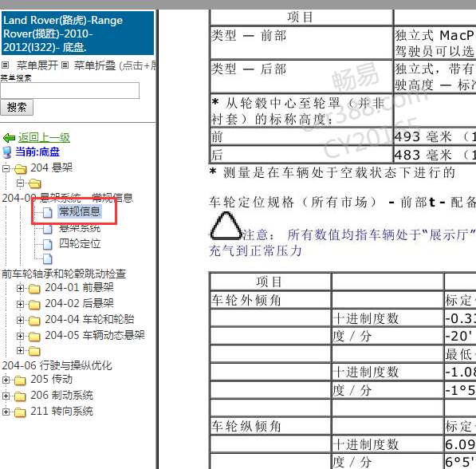
Task: Select 205 传动 tree item
Action: pyautogui.click(x=51, y=379)
